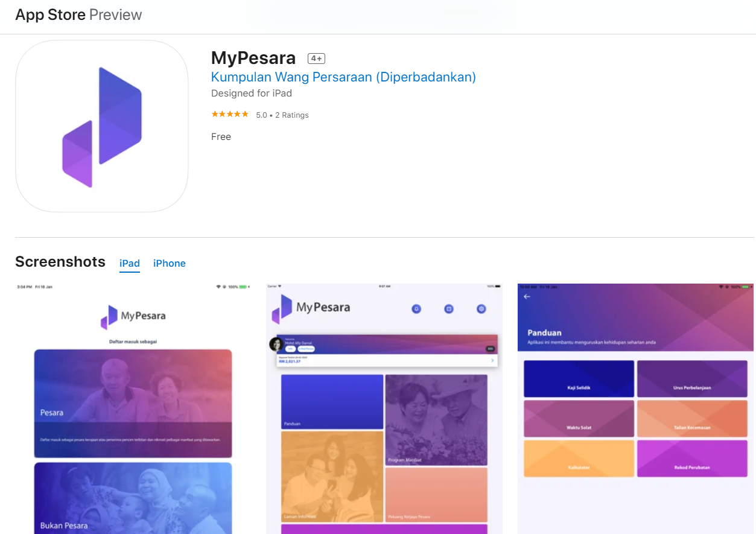Image resolution: width=756 pixels, height=534 pixels.
Task: Click the 4+ age rating badge
Action: pyautogui.click(x=317, y=59)
